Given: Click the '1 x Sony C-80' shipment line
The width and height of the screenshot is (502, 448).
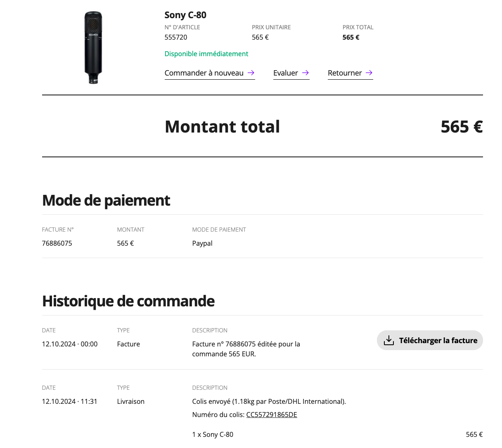Looking at the screenshot, I should (213, 435).
